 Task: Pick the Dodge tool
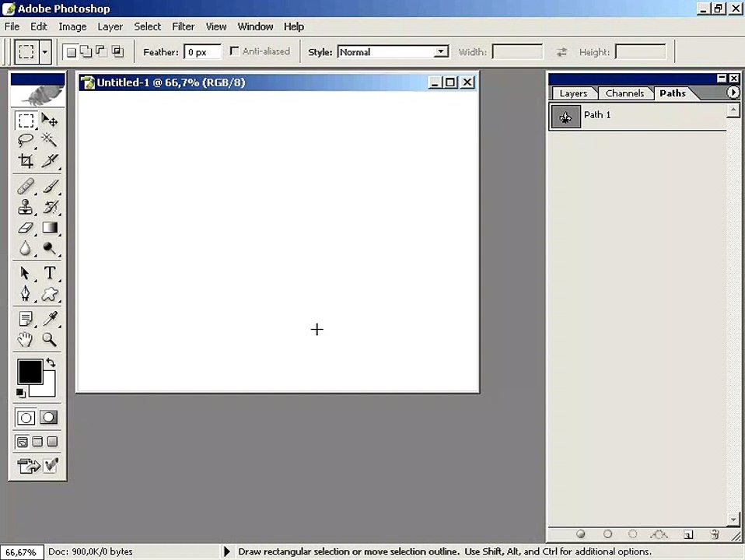[x=50, y=248]
